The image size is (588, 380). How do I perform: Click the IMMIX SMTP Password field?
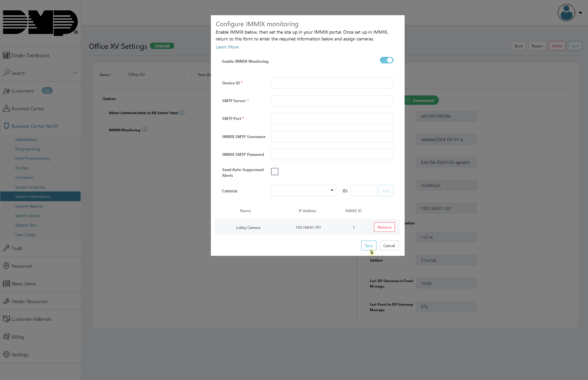tap(332, 154)
